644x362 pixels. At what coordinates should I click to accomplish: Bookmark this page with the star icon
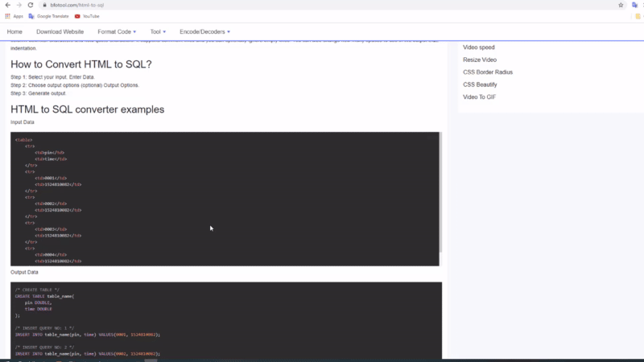[x=621, y=5]
